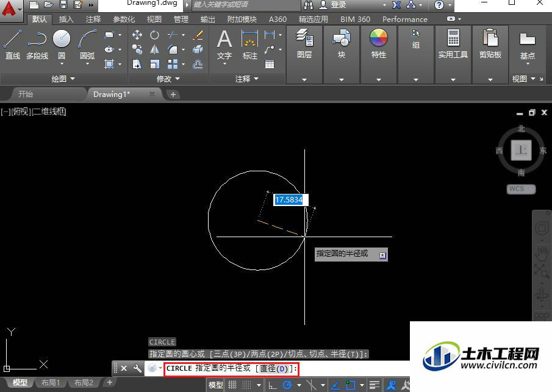Select the Offset tool icon
Image resolution: width=552 pixels, height=392 pixels.
coord(198,64)
